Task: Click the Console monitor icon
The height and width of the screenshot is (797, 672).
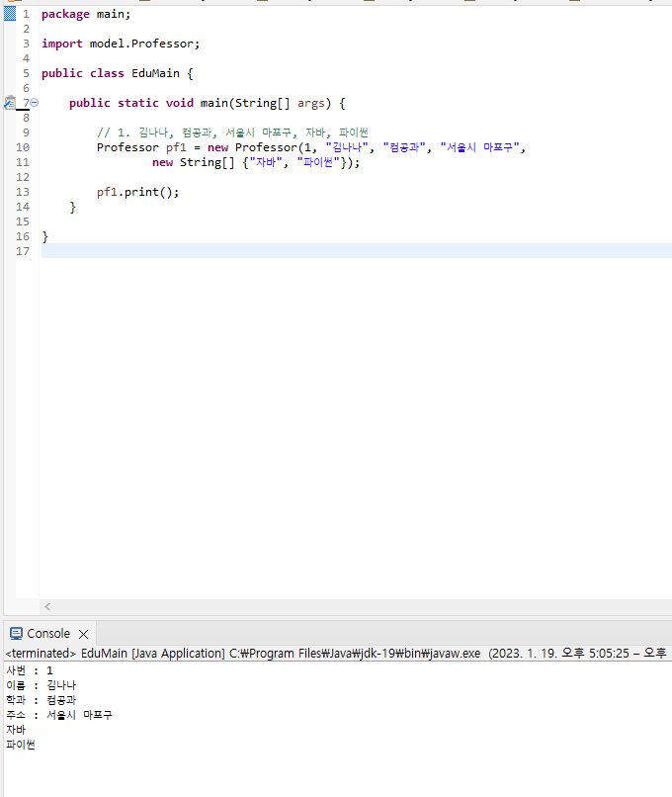Action: click(x=16, y=633)
